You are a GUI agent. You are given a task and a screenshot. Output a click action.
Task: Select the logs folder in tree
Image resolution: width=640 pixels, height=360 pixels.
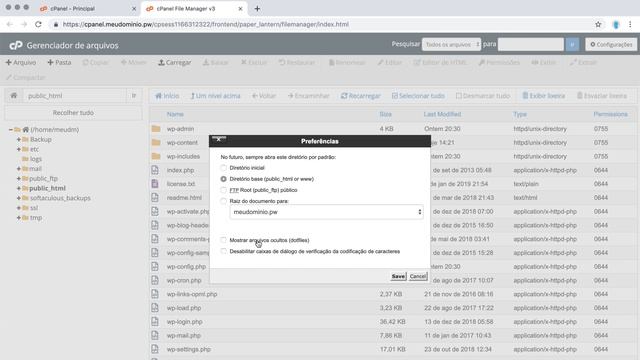[36, 159]
